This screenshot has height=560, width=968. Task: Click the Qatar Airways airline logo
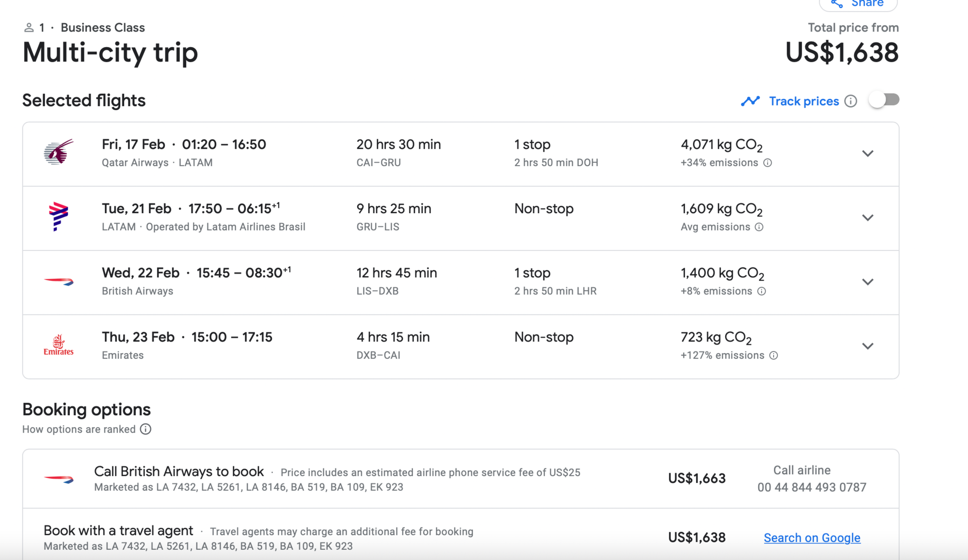[x=58, y=153]
